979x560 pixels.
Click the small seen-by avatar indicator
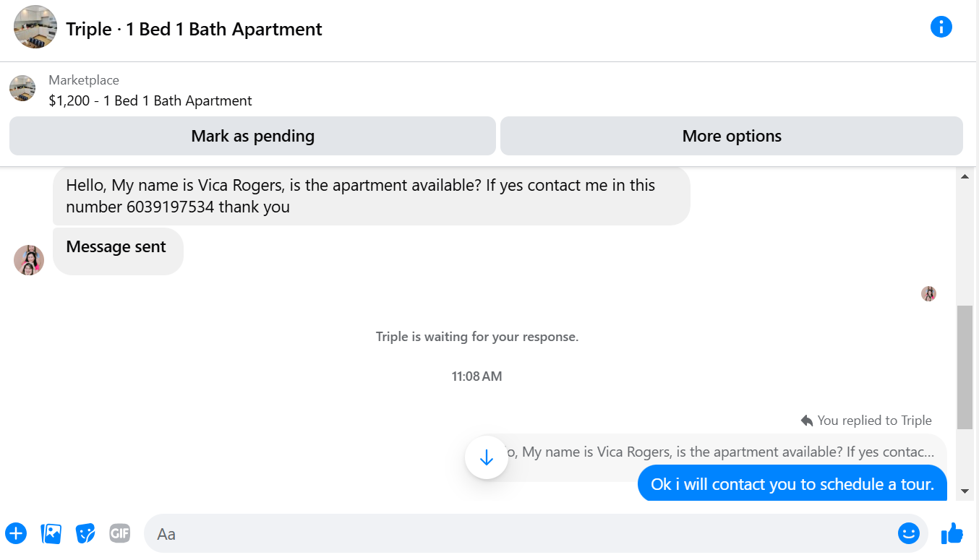929,294
